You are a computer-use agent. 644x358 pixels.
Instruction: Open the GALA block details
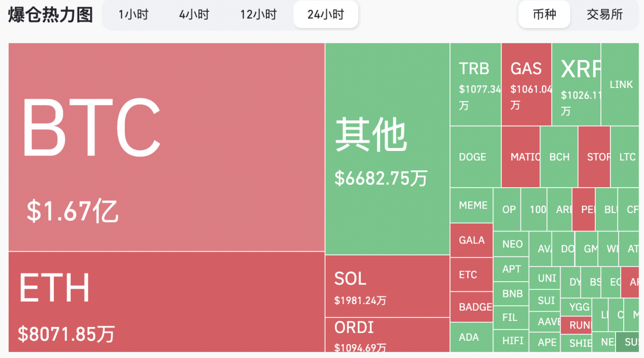[x=472, y=240]
